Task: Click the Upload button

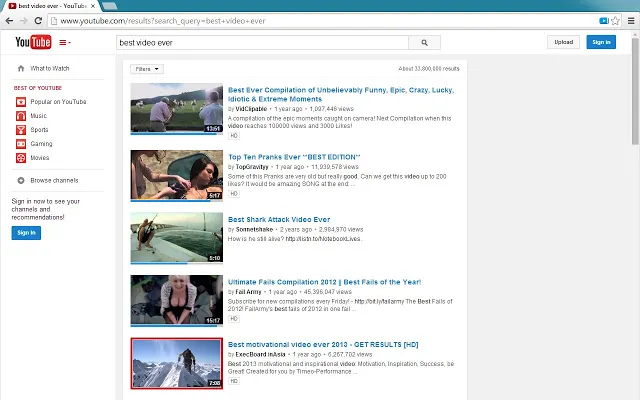Action: 563,42
